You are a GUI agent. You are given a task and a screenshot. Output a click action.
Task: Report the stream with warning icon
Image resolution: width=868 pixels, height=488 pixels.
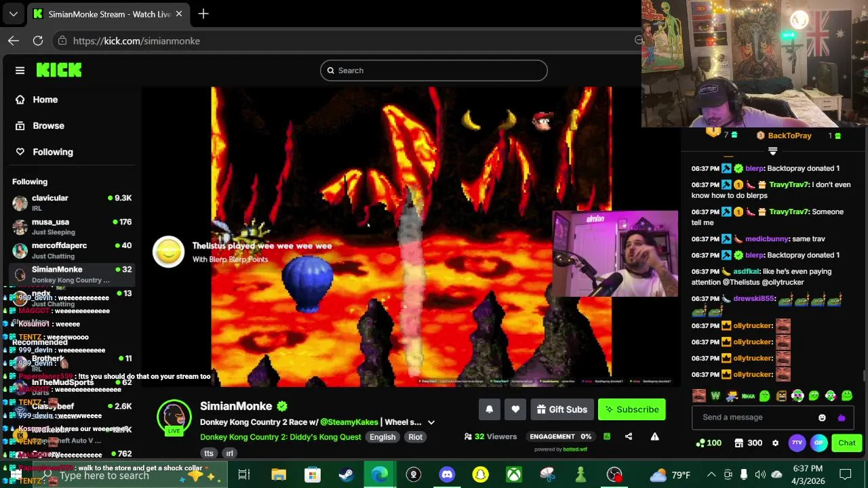click(x=654, y=436)
